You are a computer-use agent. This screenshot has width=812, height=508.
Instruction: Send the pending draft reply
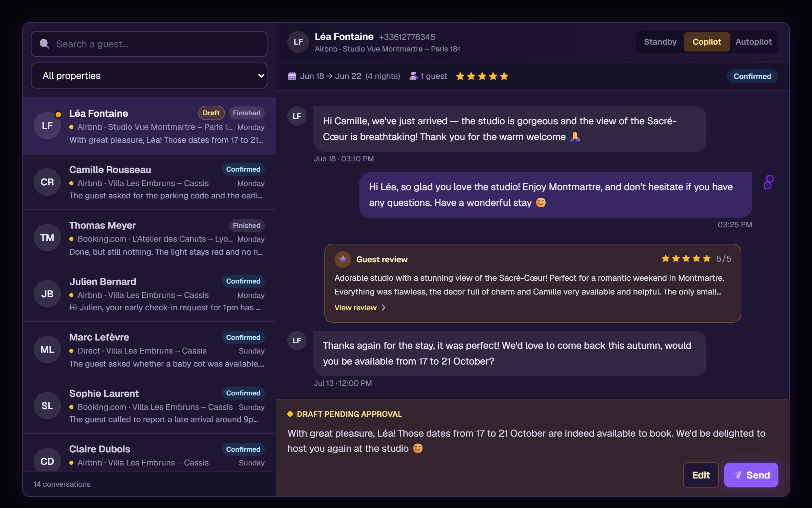(x=751, y=475)
